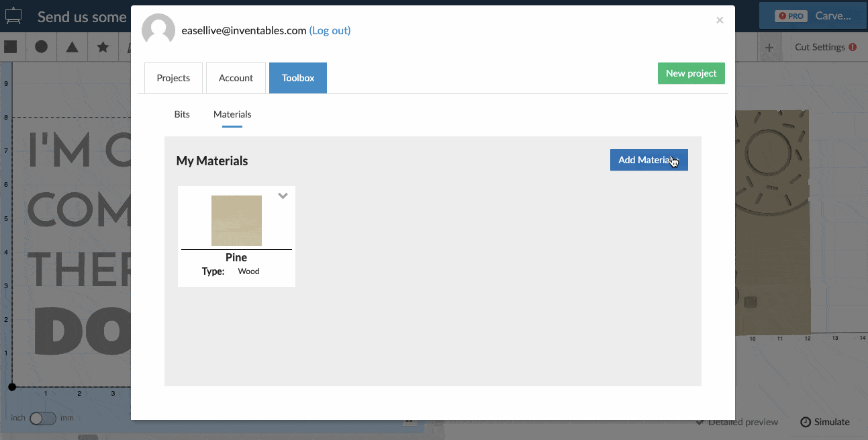Select the circle shape tool
The width and height of the screenshot is (868, 440).
tap(41, 47)
